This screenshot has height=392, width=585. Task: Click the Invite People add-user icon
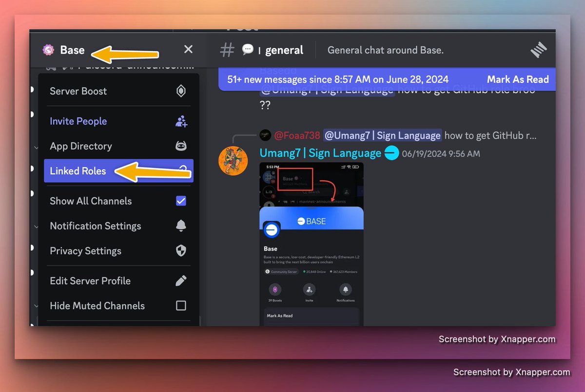[181, 121]
